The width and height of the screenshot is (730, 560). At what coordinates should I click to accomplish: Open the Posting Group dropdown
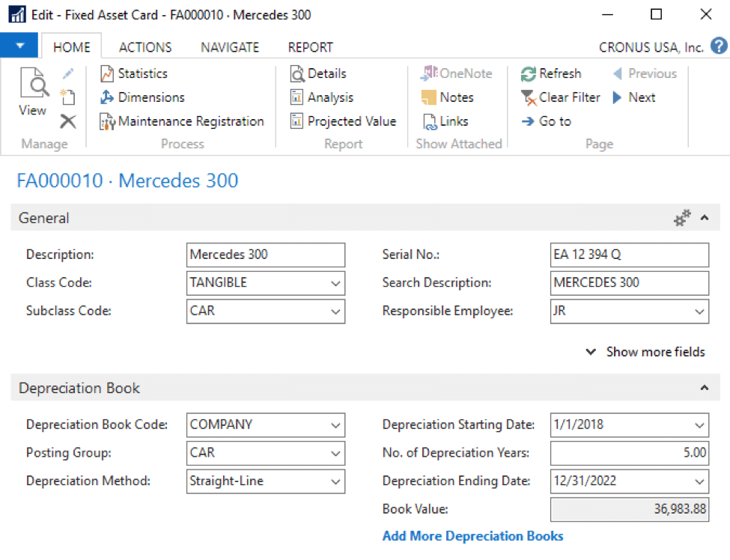point(335,453)
